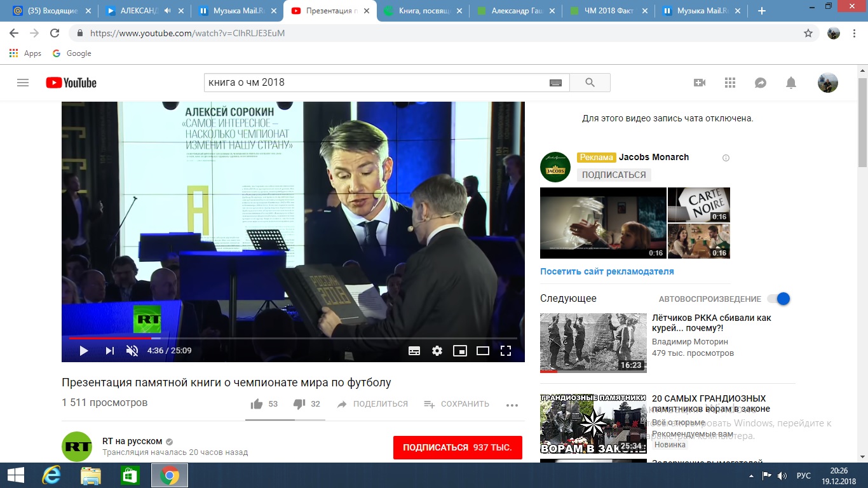The image size is (868, 488).
Task: Open the create video camera icon
Action: (700, 83)
